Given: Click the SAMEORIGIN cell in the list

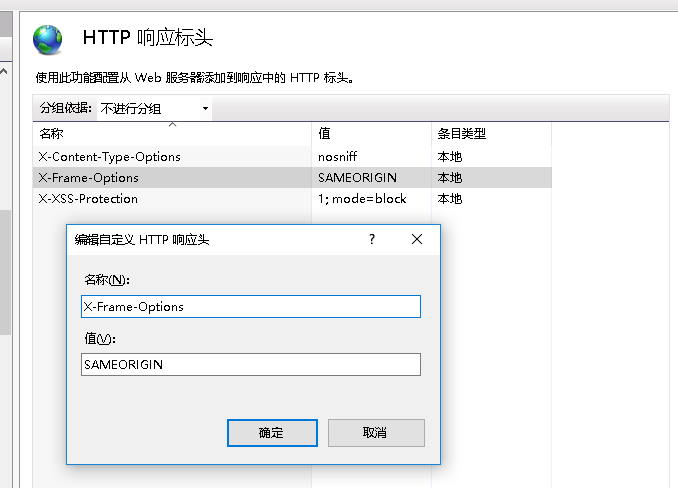Looking at the screenshot, I should coord(357,178).
